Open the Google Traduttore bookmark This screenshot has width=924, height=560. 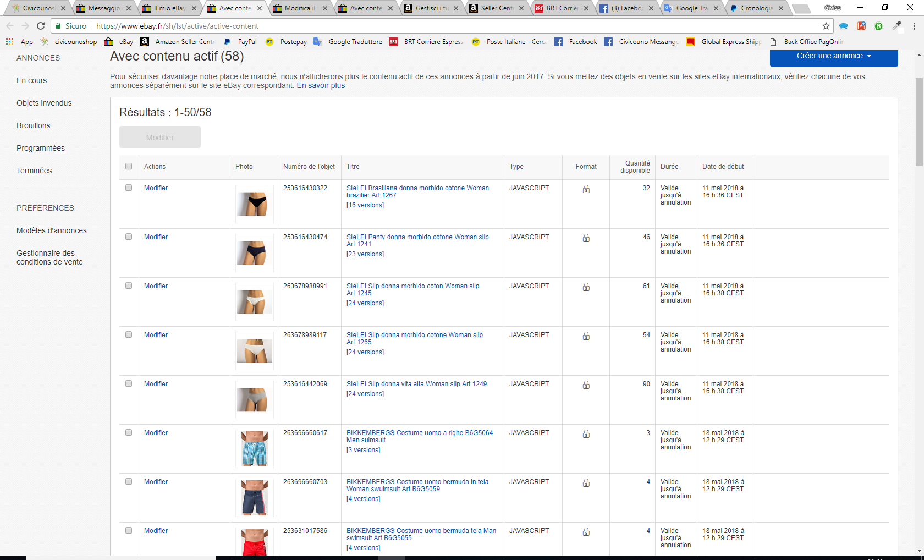coord(348,42)
